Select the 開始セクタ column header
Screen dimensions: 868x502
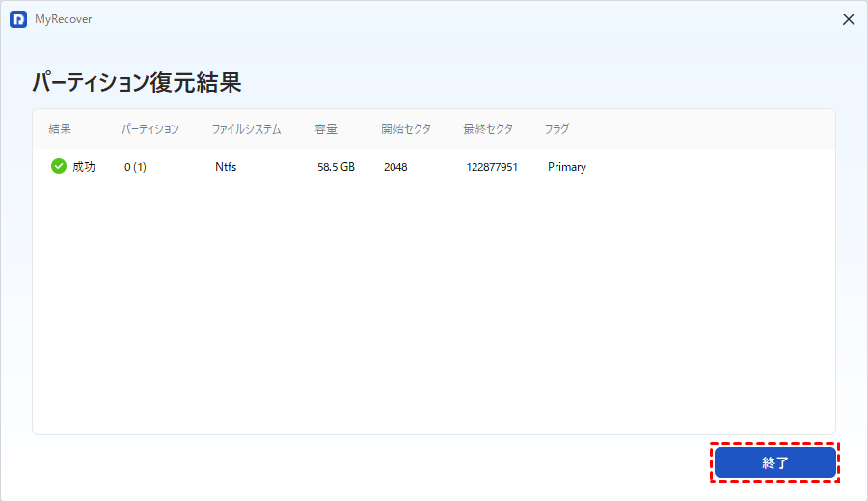pos(406,129)
